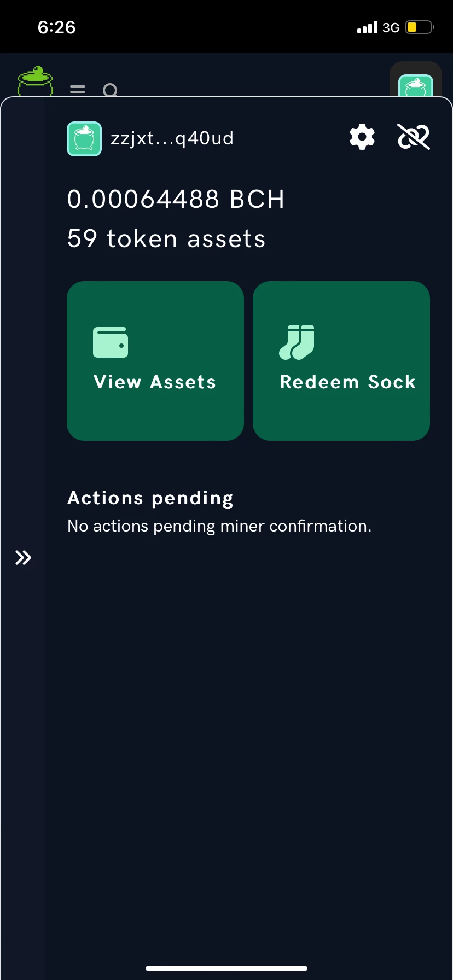Click the wallet icon in View Assets
The height and width of the screenshot is (980, 453).
(111, 342)
